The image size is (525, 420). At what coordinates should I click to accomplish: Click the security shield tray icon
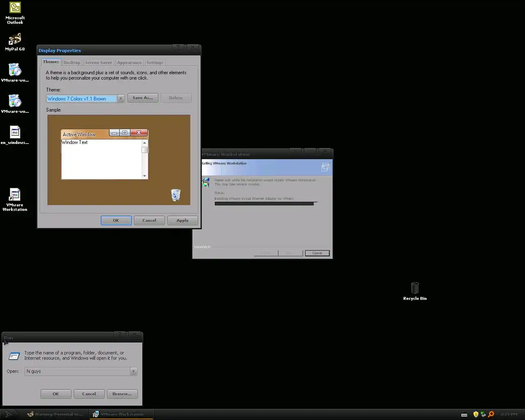pos(476,414)
